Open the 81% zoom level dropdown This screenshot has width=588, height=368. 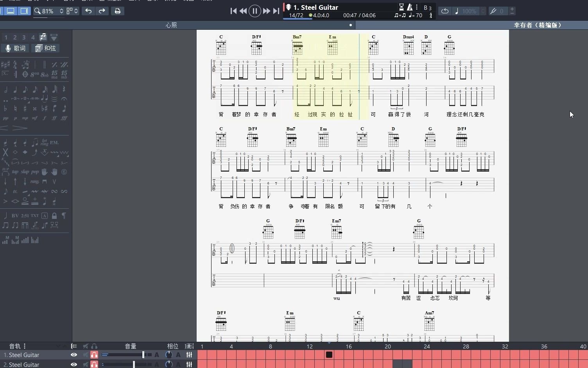(x=49, y=11)
